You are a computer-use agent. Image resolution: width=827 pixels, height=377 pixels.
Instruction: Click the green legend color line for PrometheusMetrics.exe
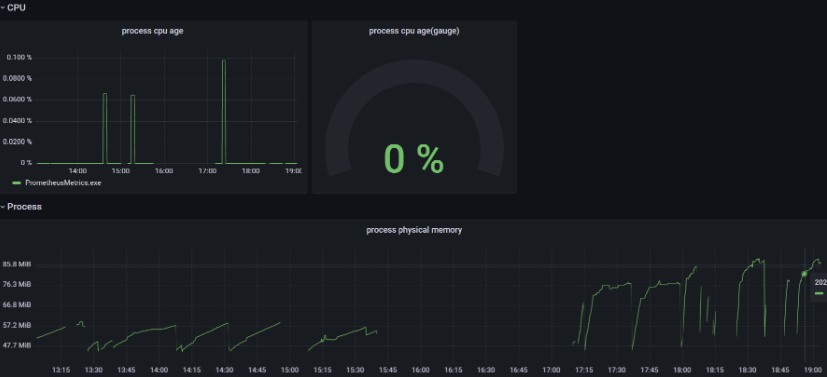(16, 183)
